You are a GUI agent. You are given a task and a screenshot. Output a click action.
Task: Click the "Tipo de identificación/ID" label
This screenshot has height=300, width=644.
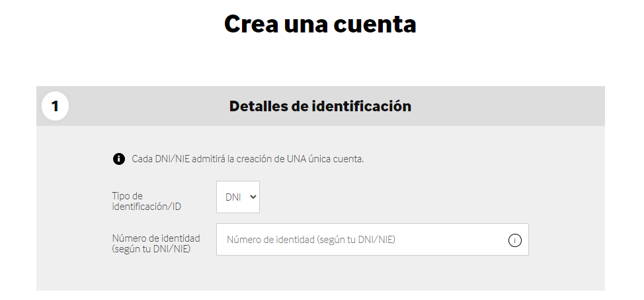pos(146,201)
